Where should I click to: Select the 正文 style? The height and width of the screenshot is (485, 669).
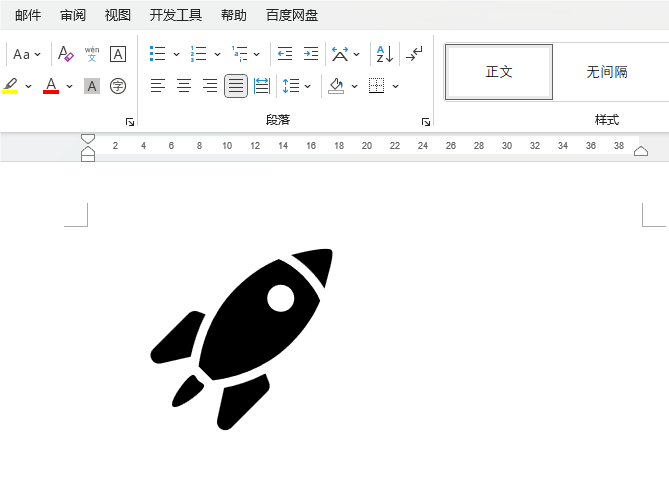[x=499, y=72]
